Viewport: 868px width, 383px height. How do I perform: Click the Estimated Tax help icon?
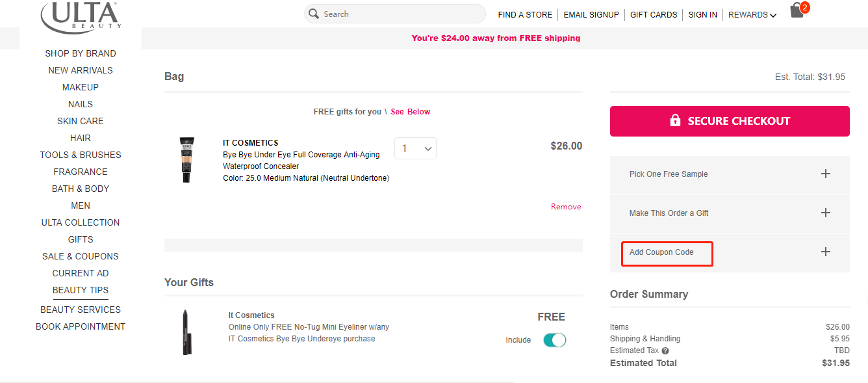click(665, 351)
